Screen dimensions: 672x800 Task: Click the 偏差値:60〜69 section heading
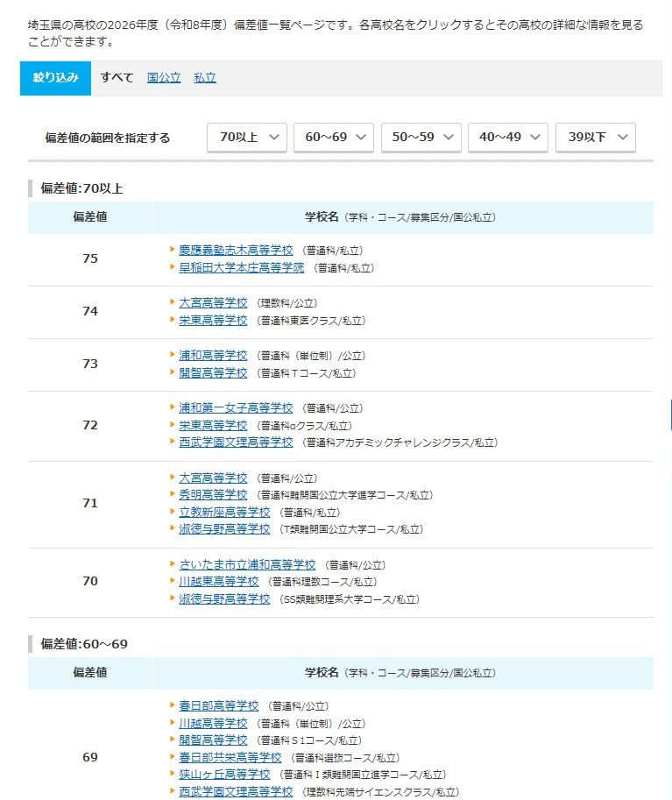[x=84, y=644]
